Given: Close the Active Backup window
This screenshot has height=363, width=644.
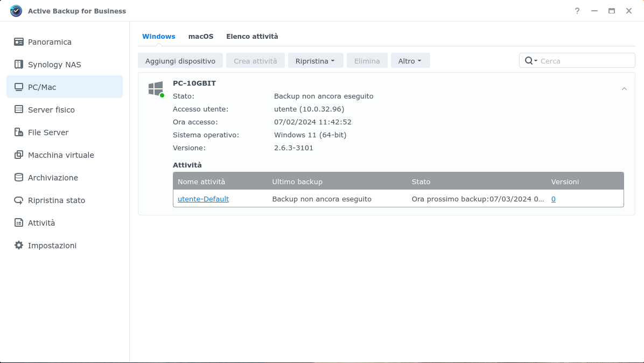Looking at the screenshot, I should pyautogui.click(x=629, y=11).
